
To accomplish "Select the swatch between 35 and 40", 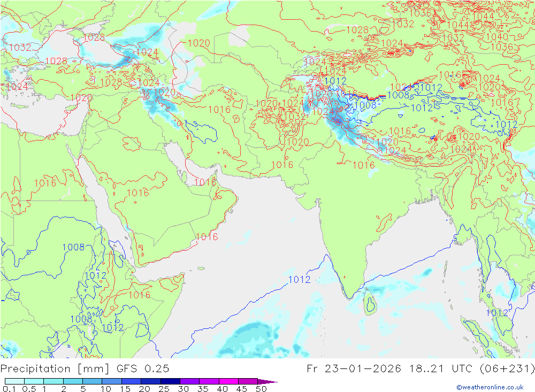I will tap(209, 381).
